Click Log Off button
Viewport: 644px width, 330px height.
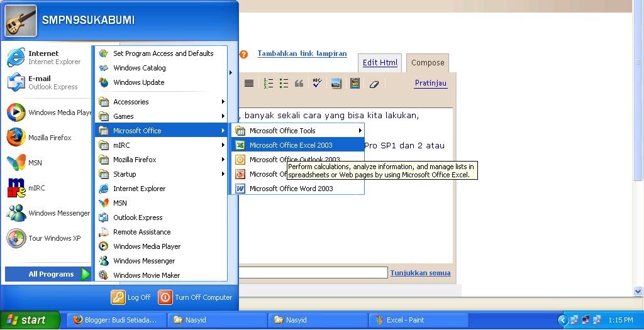[131, 297]
